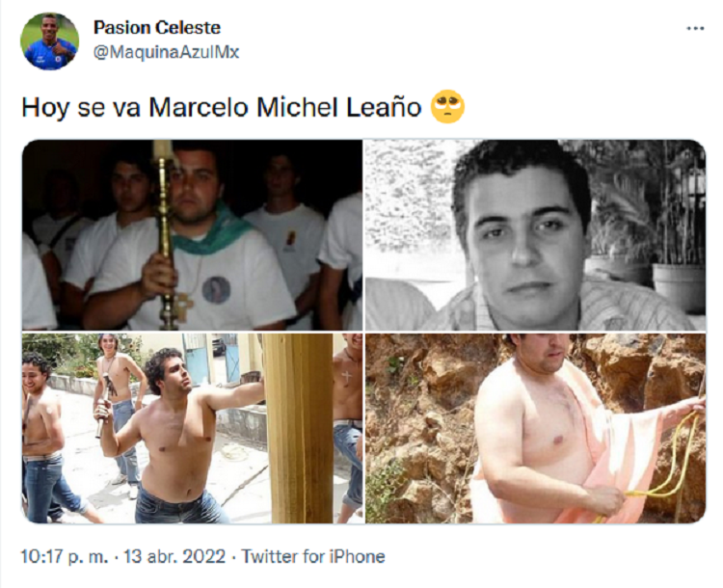Open the top-left photo with the candlestick

192,235
